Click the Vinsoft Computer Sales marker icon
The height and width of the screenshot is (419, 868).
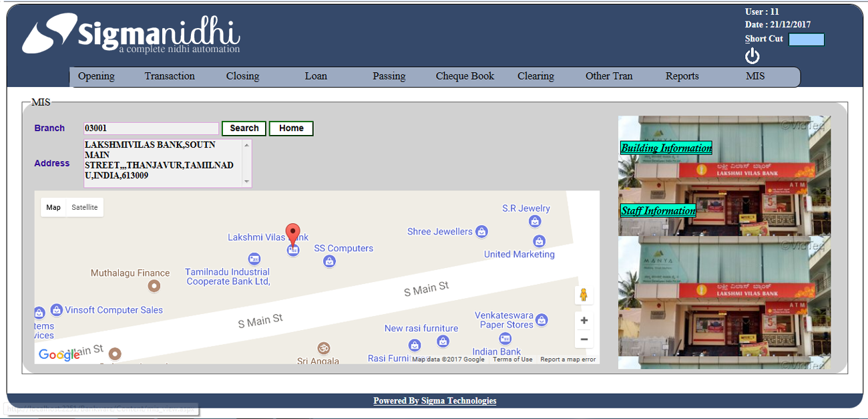click(x=57, y=310)
